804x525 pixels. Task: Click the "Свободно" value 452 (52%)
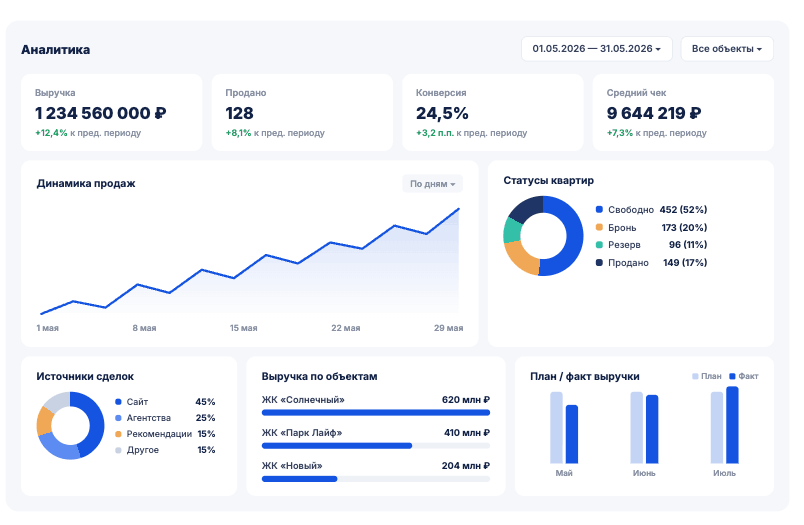[683, 209]
